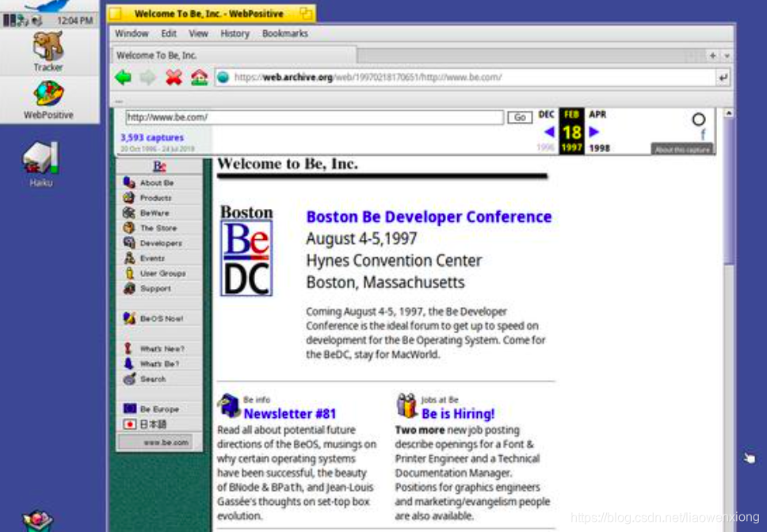Open Boston Be Developer Conference link
Screen dimensions: 767x532
coord(429,216)
